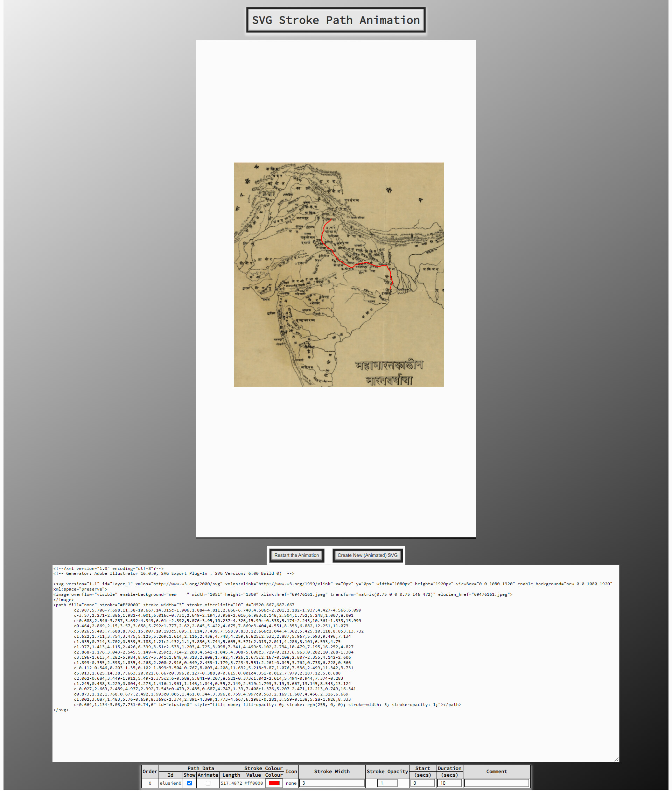
Task: Click Create New (Animated) SVG button
Action: coord(367,555)
